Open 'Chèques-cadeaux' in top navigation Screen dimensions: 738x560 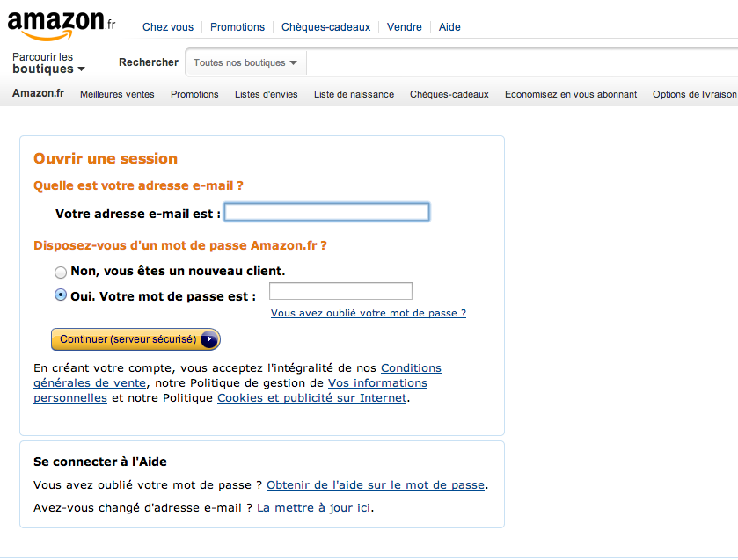pyautogui.click(x=325, y=27)
